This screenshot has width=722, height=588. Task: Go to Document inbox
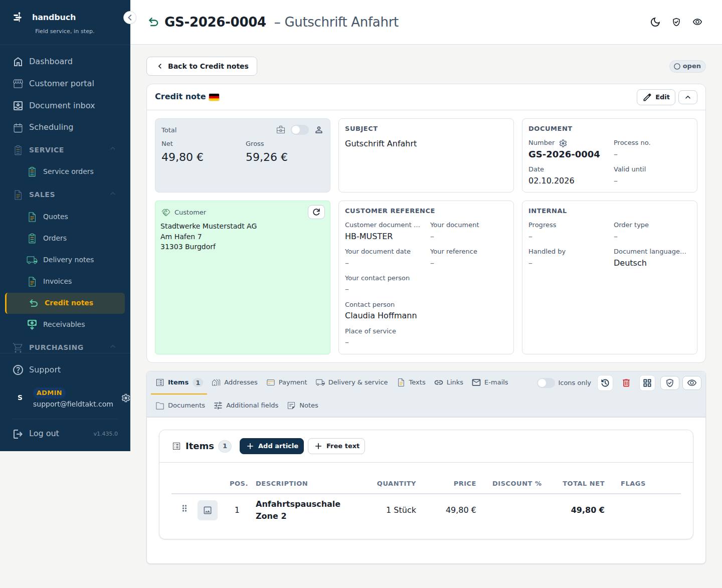click(65, 106)
